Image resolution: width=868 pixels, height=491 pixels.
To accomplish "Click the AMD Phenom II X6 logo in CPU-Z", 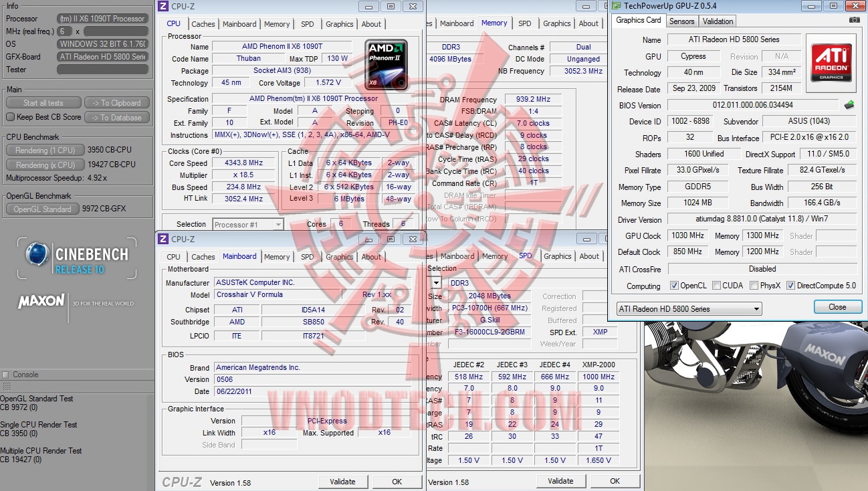I will point(387,65).
